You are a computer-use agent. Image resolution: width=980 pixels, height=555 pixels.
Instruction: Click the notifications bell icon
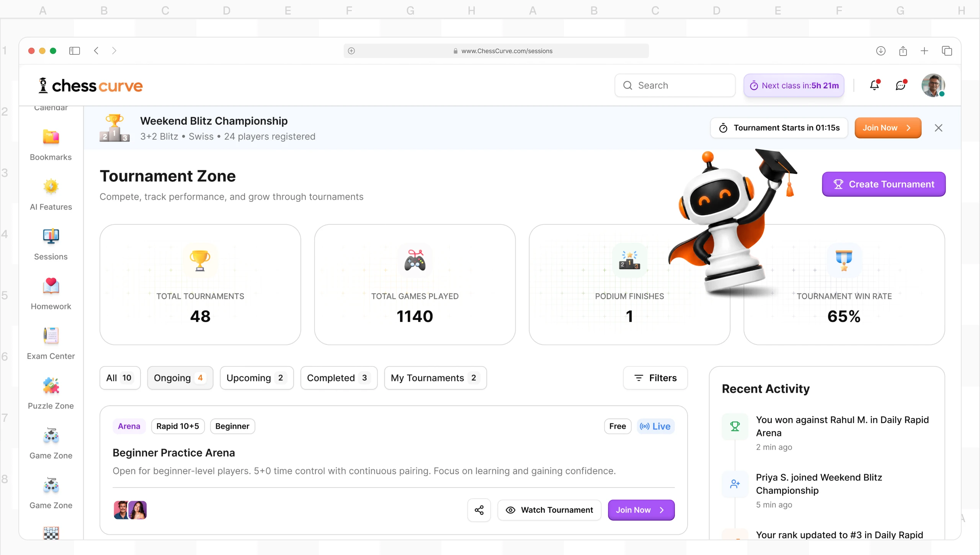point(874,85)
